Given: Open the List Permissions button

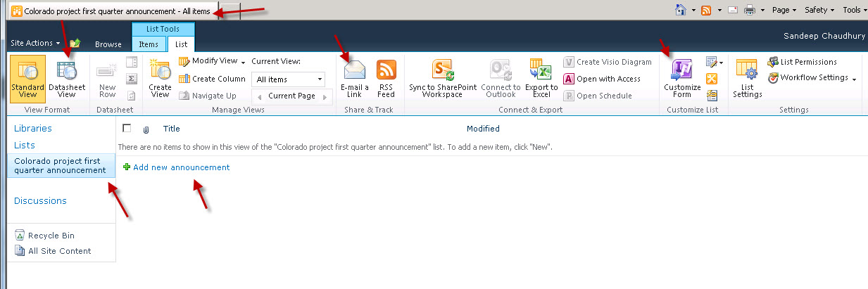Looking at the screenshot, I should [808, 62].
